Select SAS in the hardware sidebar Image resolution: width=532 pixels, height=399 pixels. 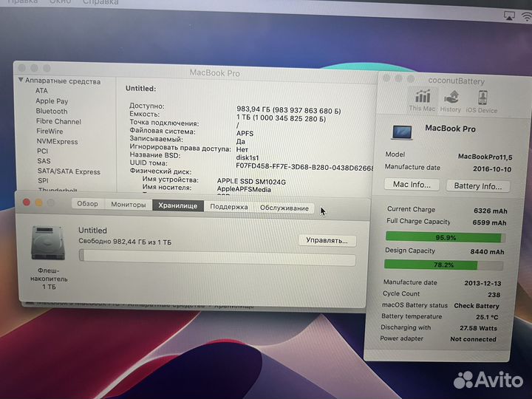44,161
